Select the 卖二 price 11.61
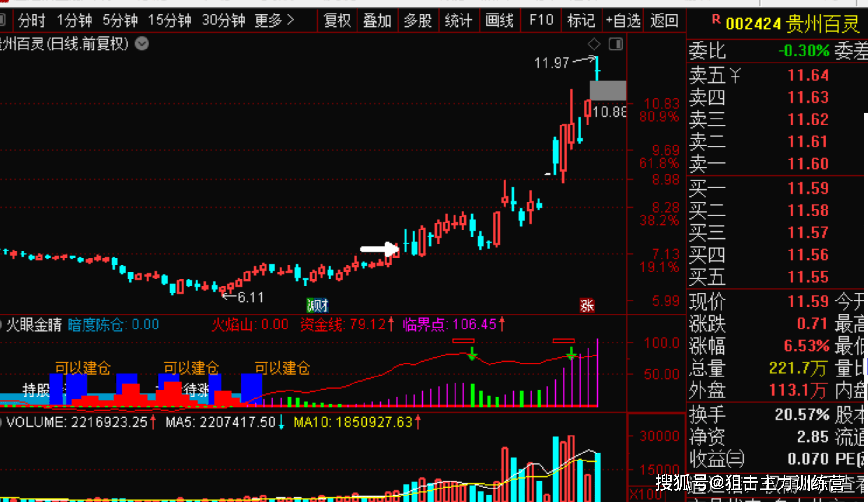The image size is (868, 502). point(808,141)
